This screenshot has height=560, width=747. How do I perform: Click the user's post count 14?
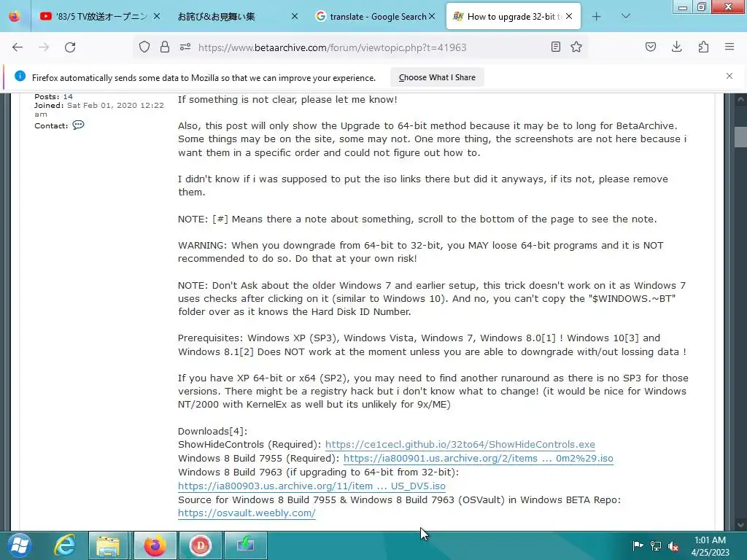click(x=68, y=97)
